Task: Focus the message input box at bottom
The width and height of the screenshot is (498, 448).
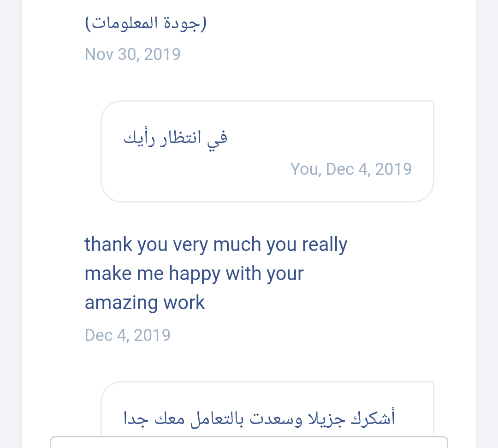Action: pyautogui.click(x=249, y=442)
